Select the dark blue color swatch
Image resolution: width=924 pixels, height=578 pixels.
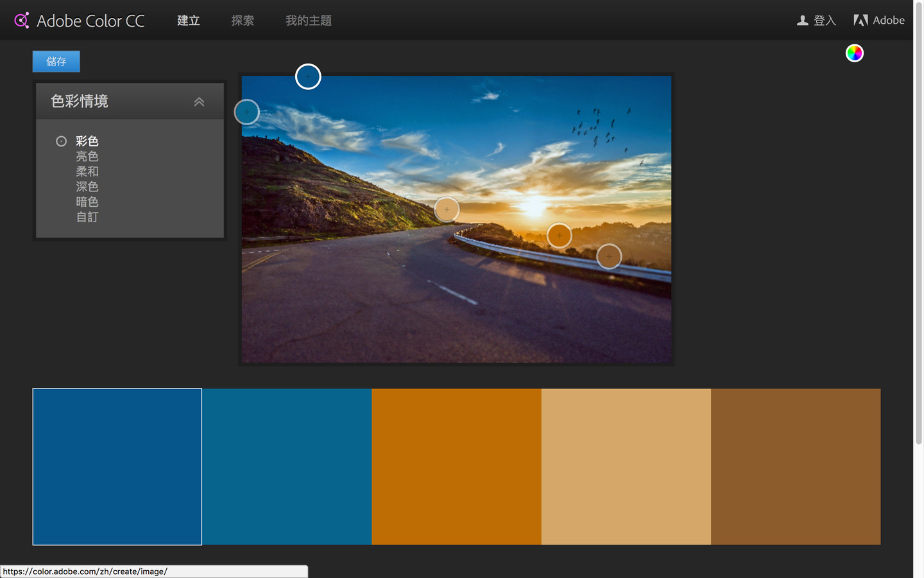pyautogui.click(x=117, y=467)
